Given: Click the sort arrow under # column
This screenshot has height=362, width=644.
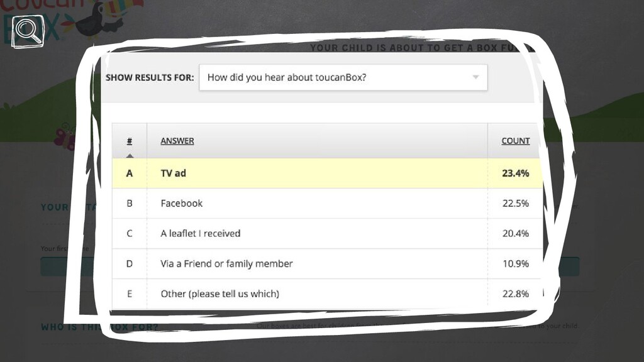Looking at the screenshot, I should tap(130, 156).
